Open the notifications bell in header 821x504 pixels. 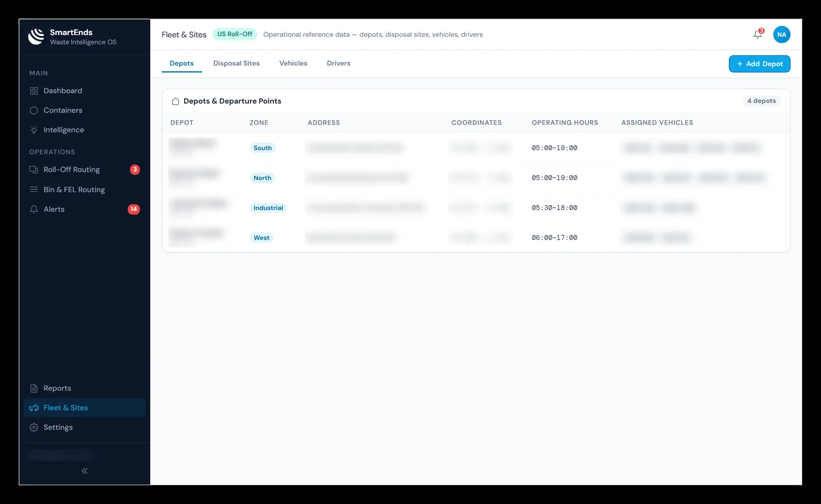pyautogui.click(x=758, y=34)
